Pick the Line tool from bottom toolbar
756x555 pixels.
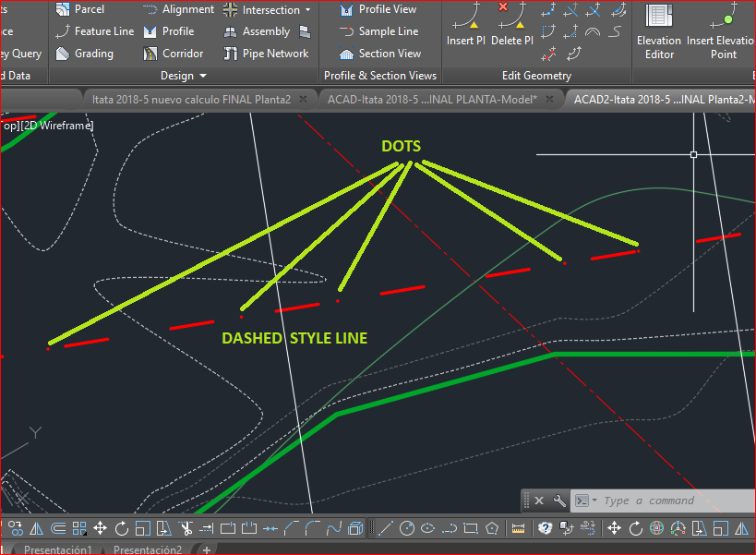click(387, 527)
